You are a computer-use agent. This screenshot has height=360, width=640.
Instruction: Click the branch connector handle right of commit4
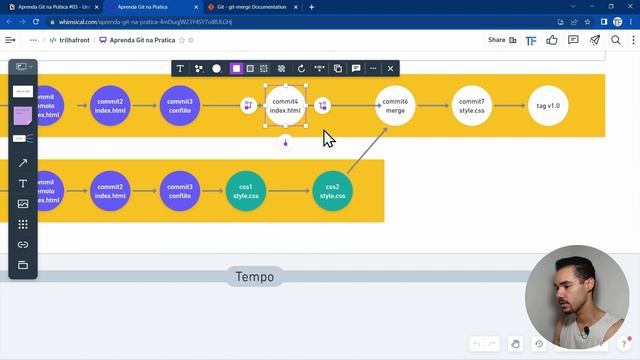coord(322,106)
